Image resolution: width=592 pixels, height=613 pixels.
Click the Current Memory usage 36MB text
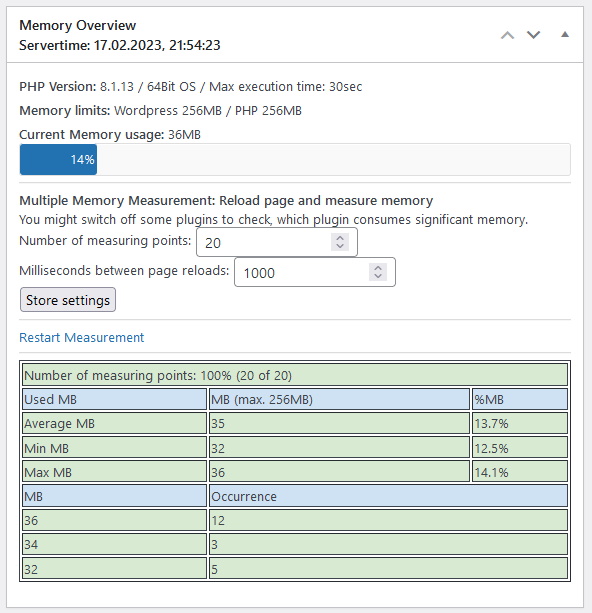coord(110,135)
